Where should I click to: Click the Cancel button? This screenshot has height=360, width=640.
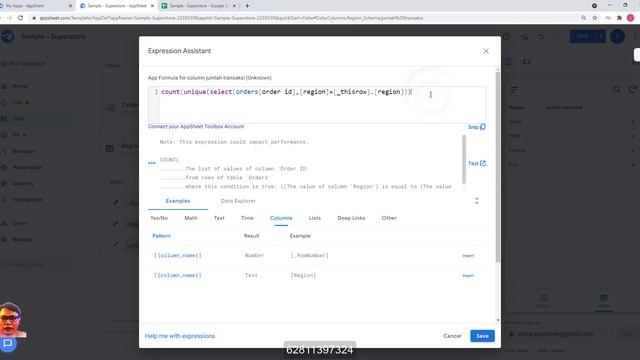tap(452, 336)
